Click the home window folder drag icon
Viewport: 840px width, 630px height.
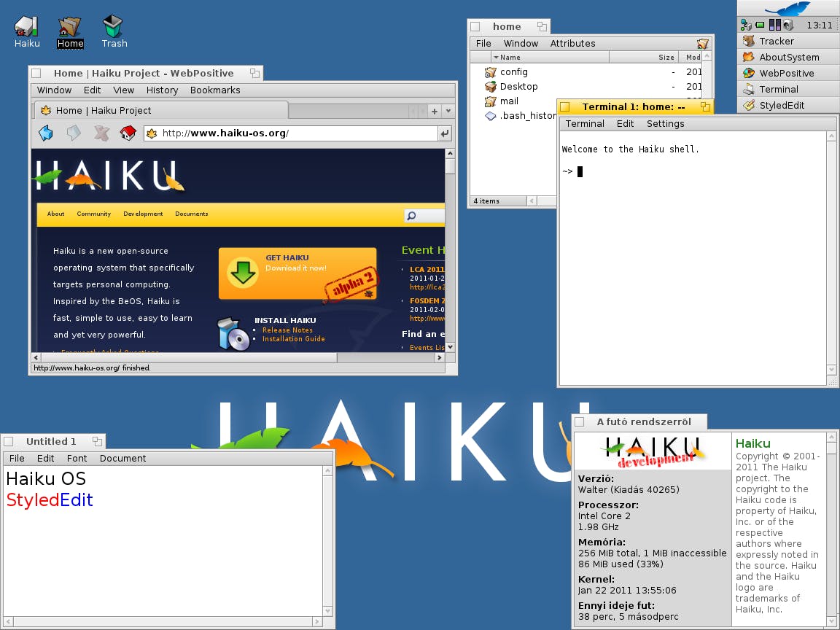pyautogui.click(x=702, y=44)
